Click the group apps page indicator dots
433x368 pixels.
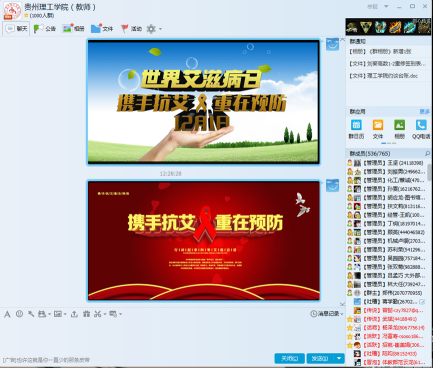coord(389,143)
